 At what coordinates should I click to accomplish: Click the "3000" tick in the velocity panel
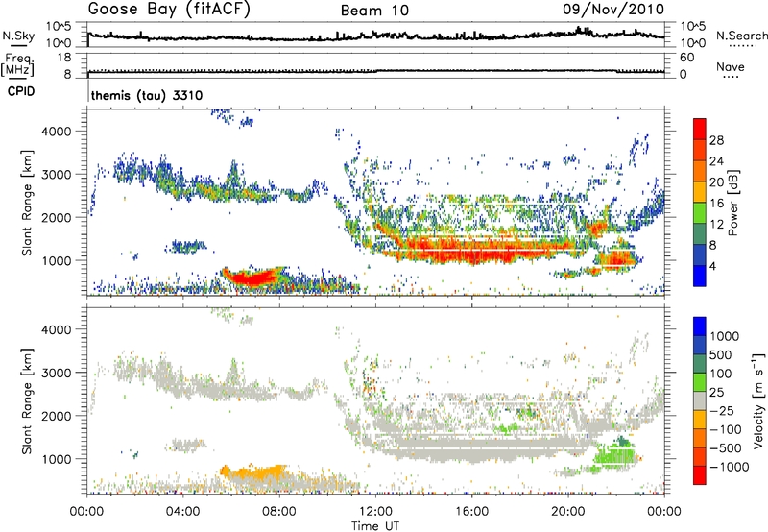[x=57, y=373]
